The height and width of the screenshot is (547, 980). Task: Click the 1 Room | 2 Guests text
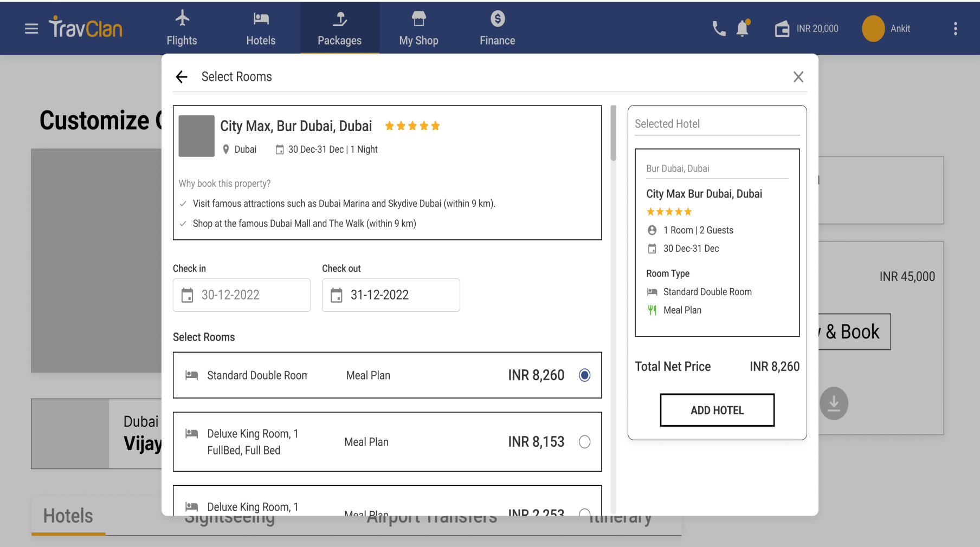point(698,230)
